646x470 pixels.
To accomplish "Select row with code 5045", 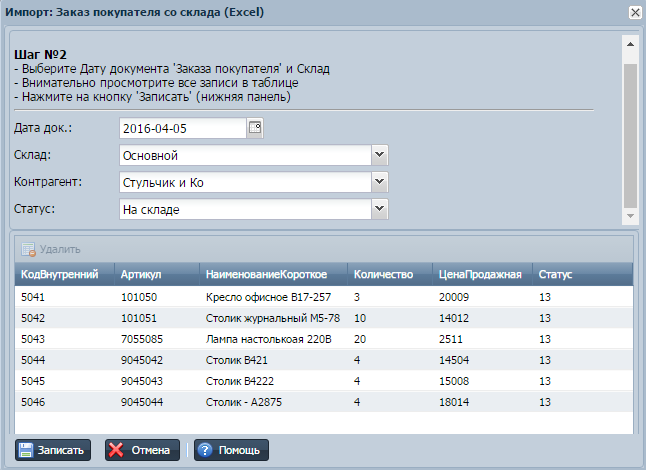I will click(324, 381).
